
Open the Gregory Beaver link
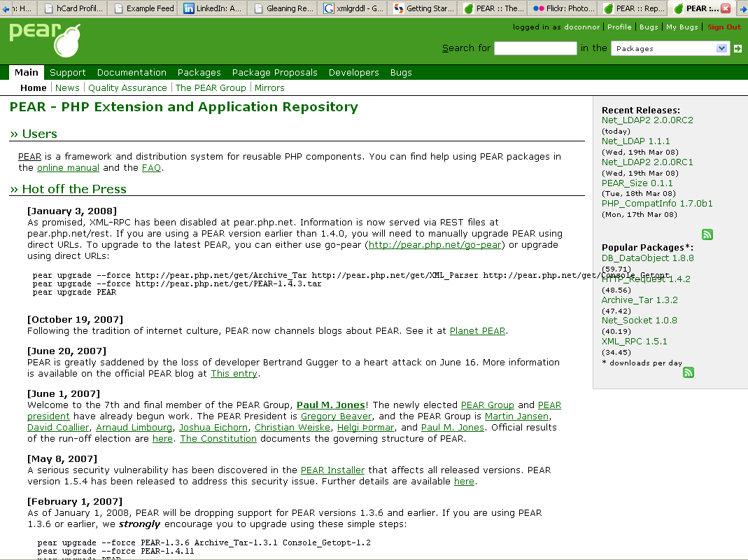(336, 416)
